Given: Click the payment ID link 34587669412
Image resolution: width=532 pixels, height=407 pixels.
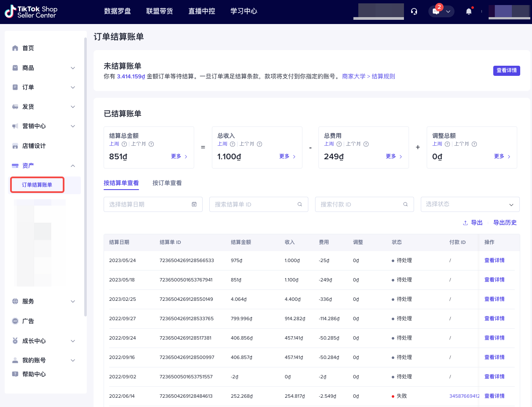Looking at the screenshot, I should pos(464,396).
